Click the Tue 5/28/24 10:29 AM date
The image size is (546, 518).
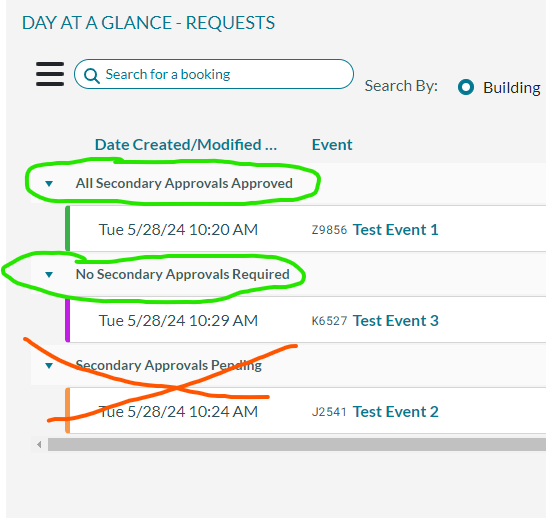coord(178,321)
